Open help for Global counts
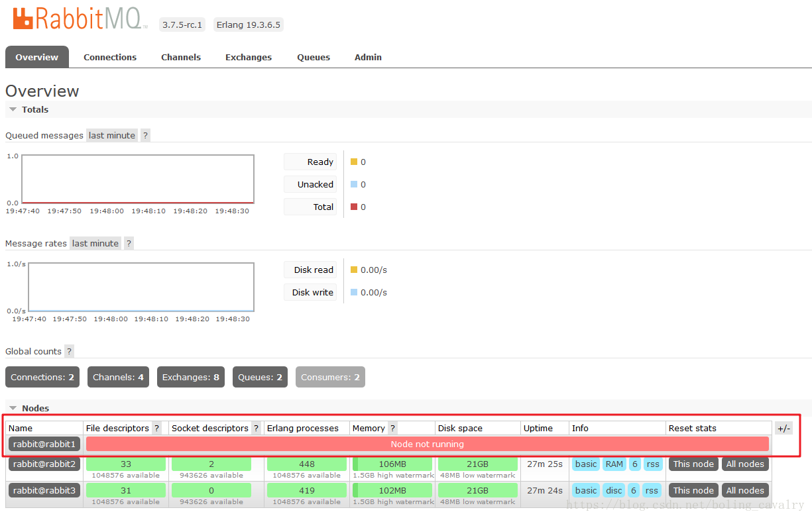 [x=70, y=351]
